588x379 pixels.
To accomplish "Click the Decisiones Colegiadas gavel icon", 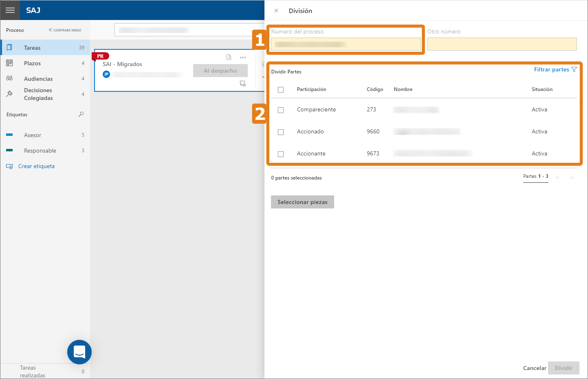I will pos(9,94).
